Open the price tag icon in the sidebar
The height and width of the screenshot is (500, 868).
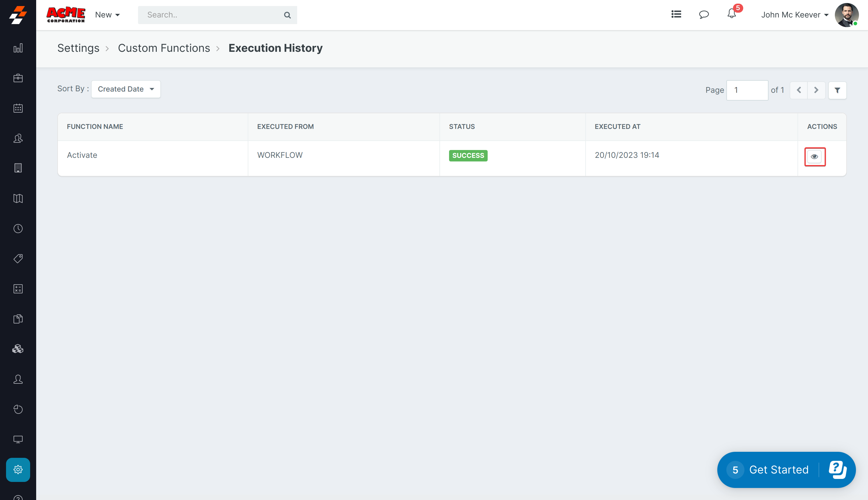coord(18,259)
